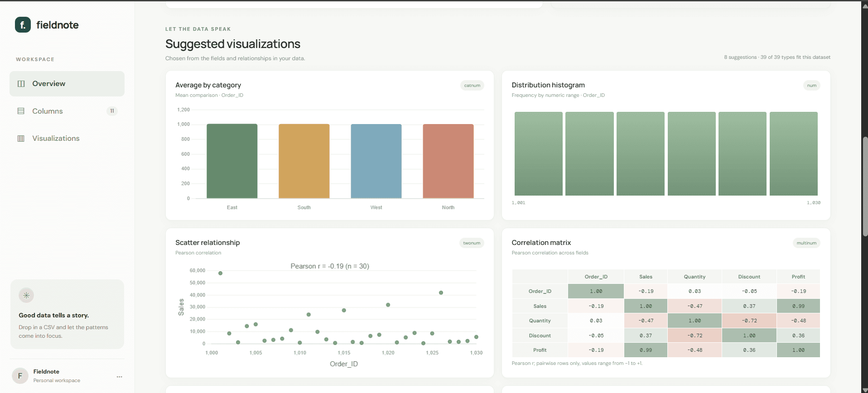Click the 'Good data tells a story.' heading
This screenshot has width=868, height=393.
tap(53, 315)
